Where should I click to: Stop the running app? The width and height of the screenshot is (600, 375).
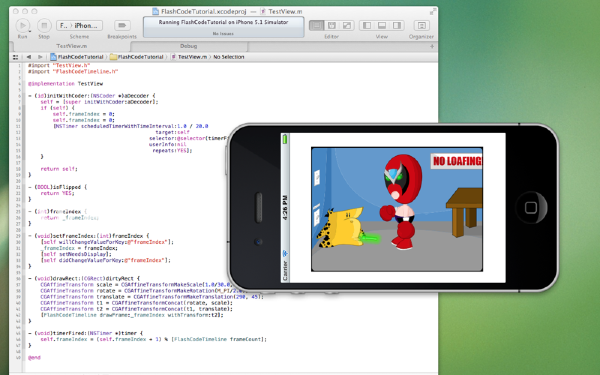[44, 26]
